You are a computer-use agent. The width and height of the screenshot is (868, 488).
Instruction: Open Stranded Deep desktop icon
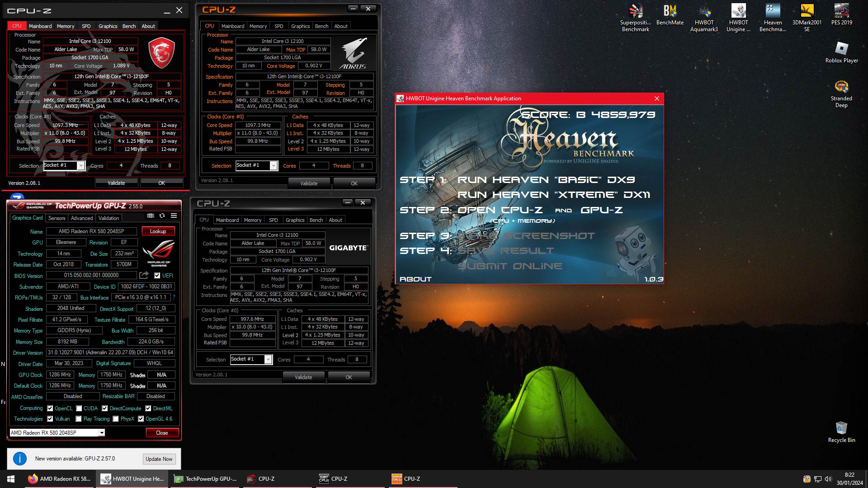click(x=841, y=94)
